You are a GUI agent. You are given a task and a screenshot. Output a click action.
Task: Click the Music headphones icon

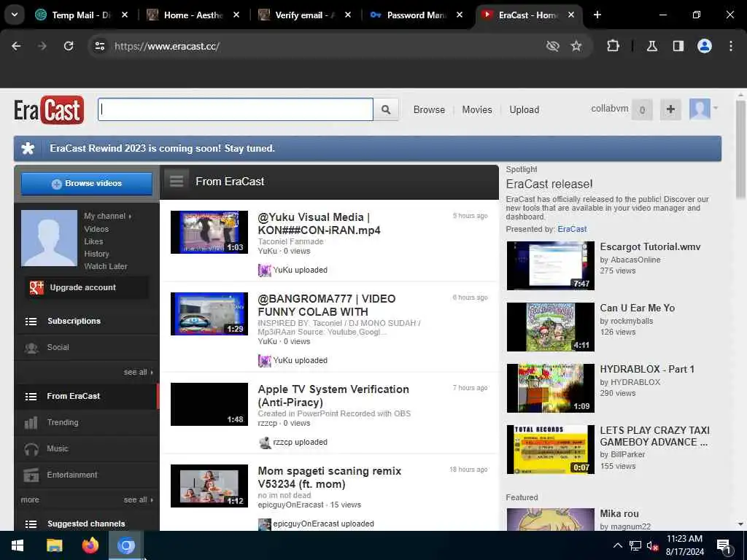[31, 449]
